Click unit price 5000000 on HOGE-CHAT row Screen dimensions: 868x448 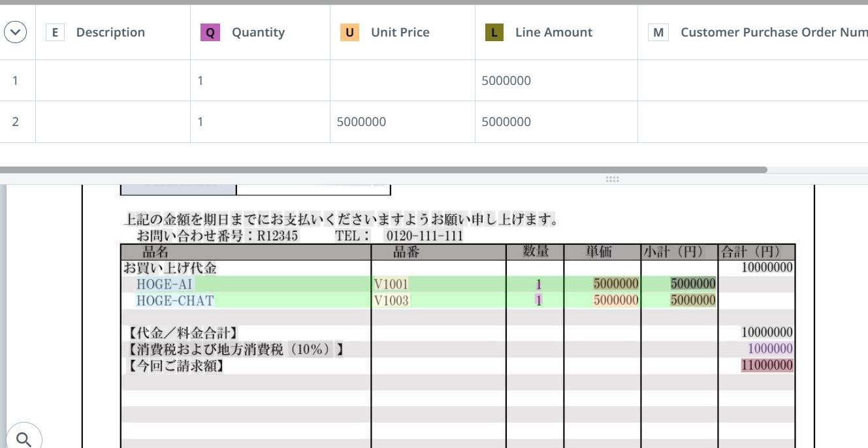(616, 300)
